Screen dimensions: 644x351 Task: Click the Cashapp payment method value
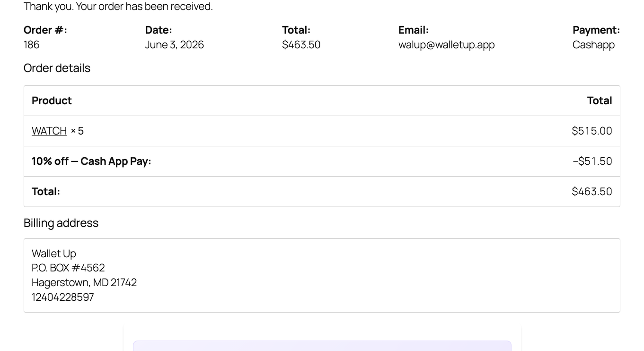click(x=593, y=45)
